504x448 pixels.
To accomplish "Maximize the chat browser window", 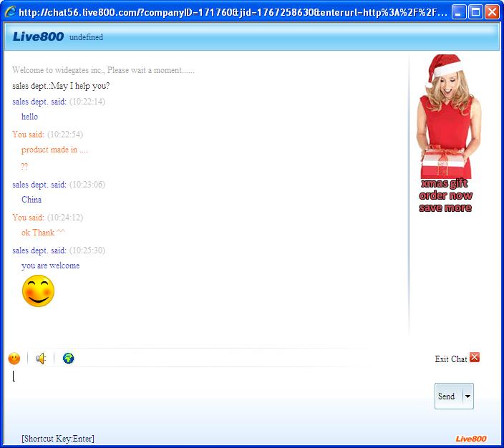I will tap(475, 12).
